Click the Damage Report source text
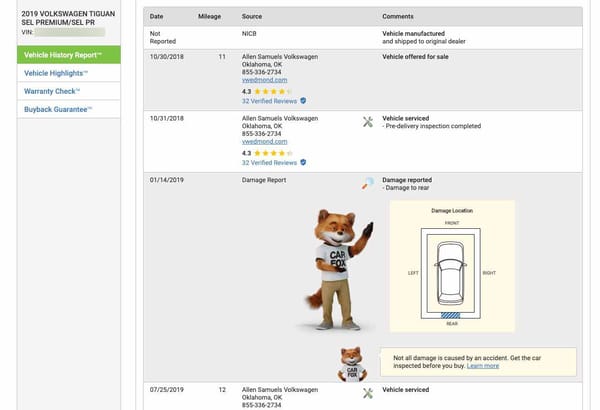 pyautogui.click(x=264, y=180)
